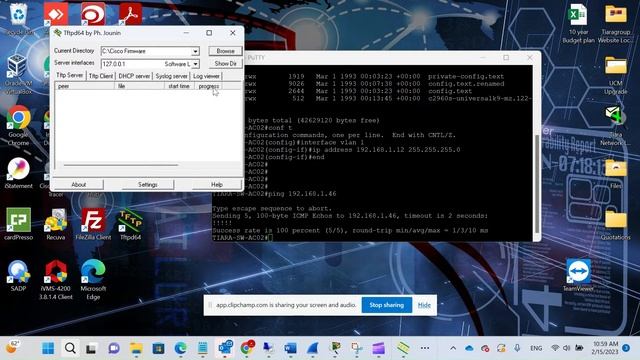The image size is (640, 360).
Task: Open the Server interfaces dropdown in Tftpd64
Action: [x=195, y=64]
